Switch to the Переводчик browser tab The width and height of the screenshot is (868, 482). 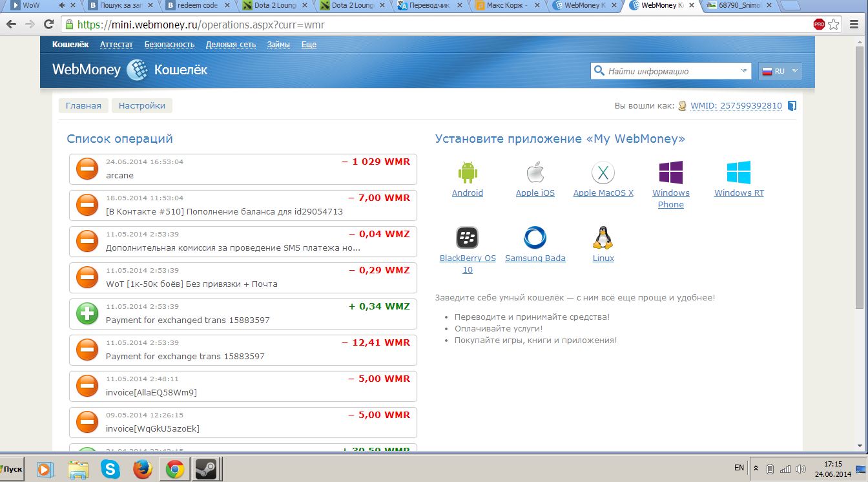click(x=429, y=6)
